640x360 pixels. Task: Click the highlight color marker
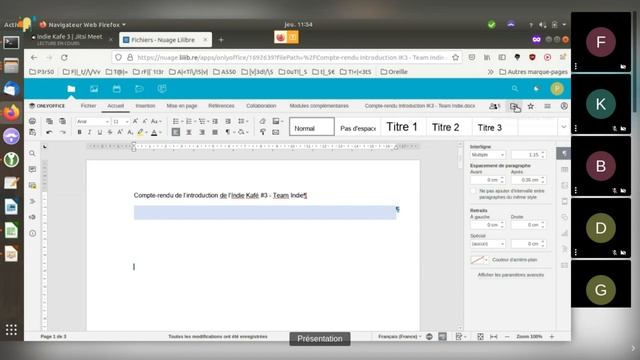click(140, 132)
